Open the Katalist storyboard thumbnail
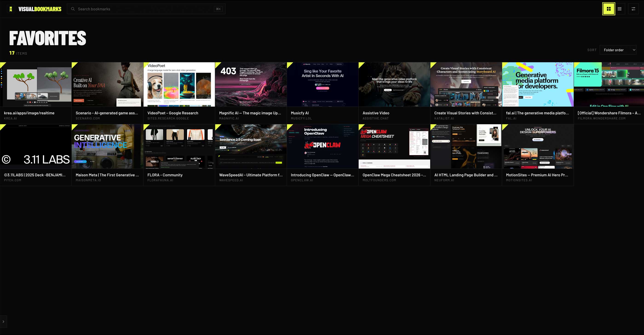This screenshot has height=335, width=644. 466,84
